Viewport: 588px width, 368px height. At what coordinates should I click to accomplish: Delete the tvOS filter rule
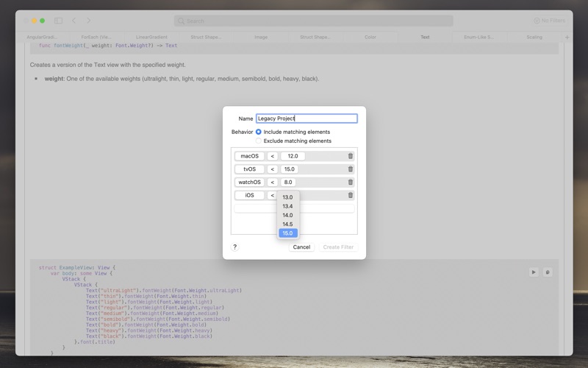pyautogui.click(x=350, y=169)
